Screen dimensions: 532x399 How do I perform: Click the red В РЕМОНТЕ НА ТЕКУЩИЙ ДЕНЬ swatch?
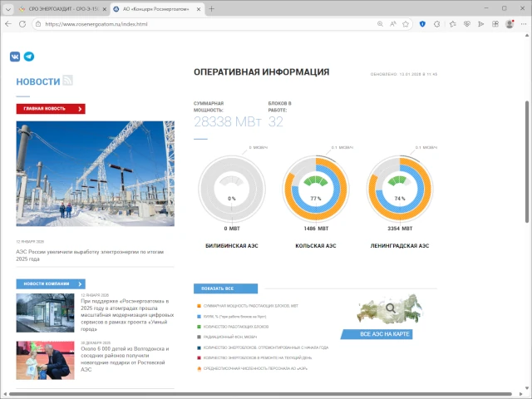point(199,358)
